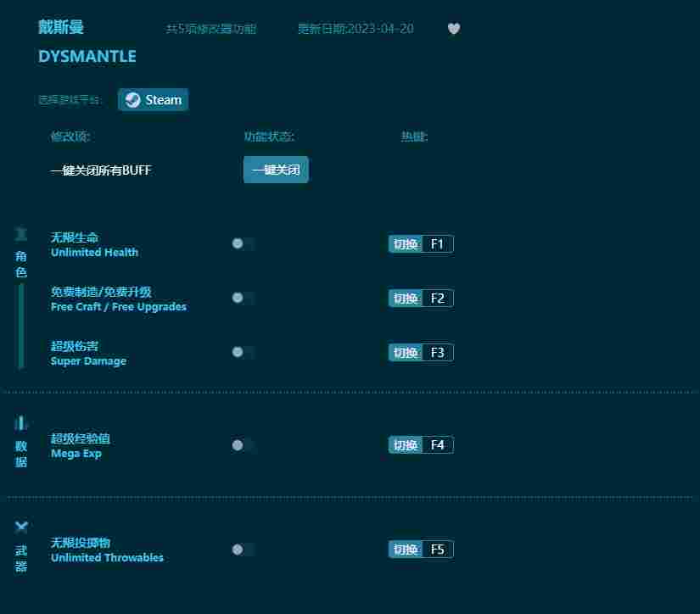Click the Unlimited Health label
Screen dimensions: 700x614
95,253
